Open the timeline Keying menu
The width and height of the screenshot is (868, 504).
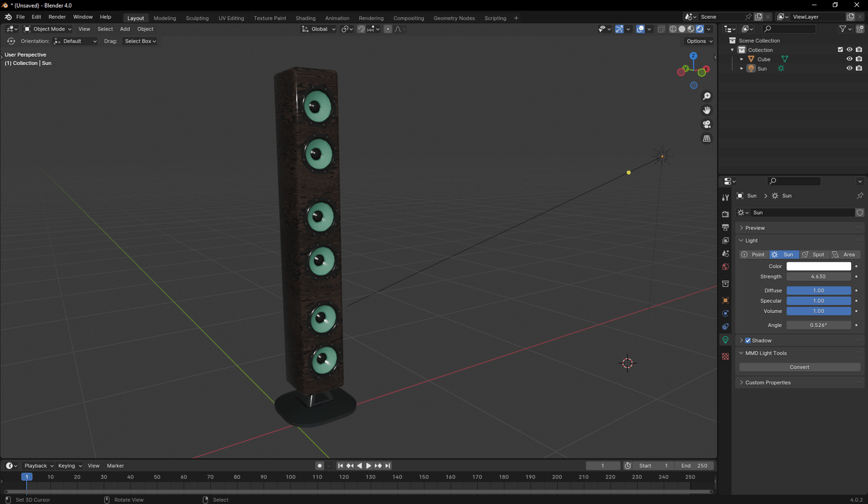[69, 466]
